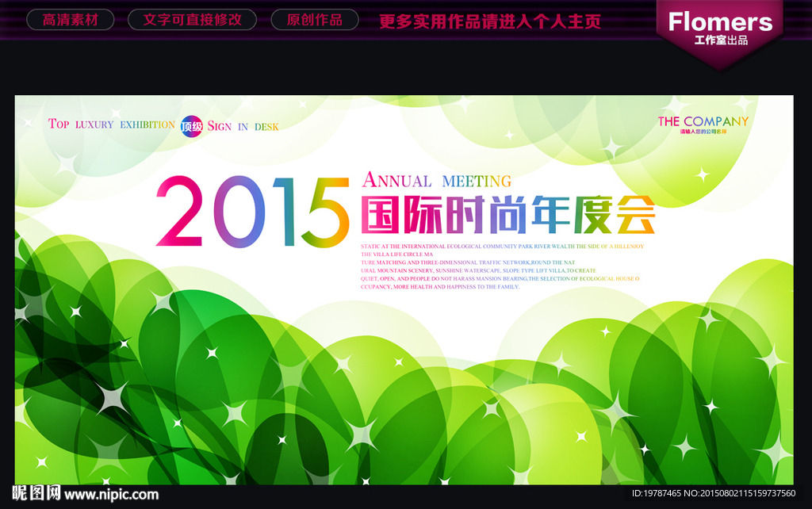Click the poster preview image
Viewport: 812px width, 509px height.
click(x=404, y=290)
